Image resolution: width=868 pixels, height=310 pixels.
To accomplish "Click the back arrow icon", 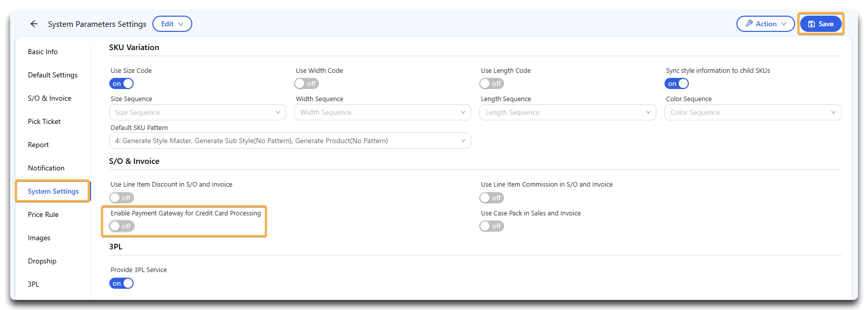I will (34, 24).
